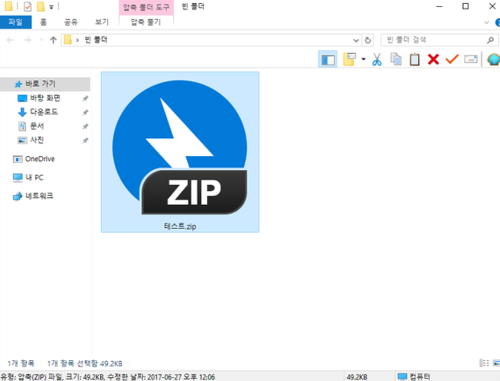Image resolution: width=500 pixels, height=381 pixels.
Task: Click the pin icon beside 바탕 화면
Action: (x=85, y=98)
